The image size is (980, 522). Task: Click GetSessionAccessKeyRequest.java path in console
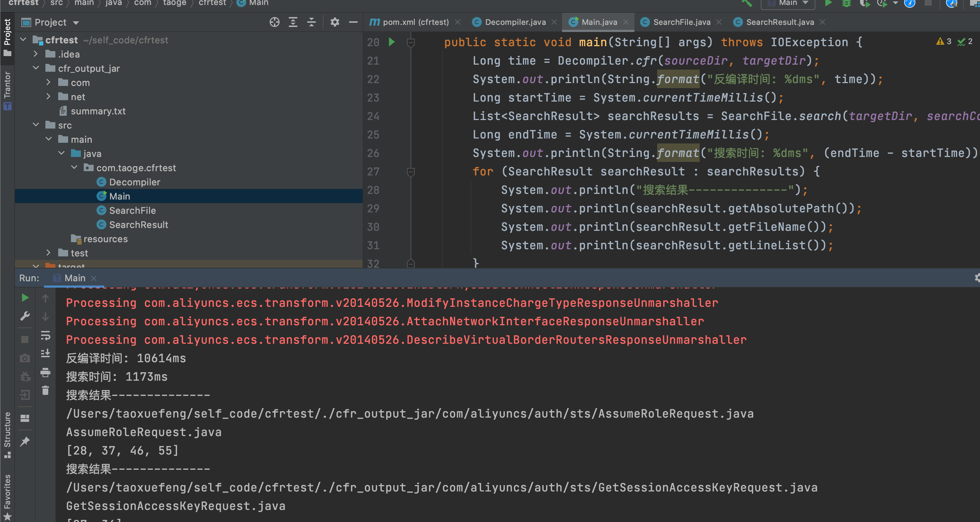pos(442,487)
